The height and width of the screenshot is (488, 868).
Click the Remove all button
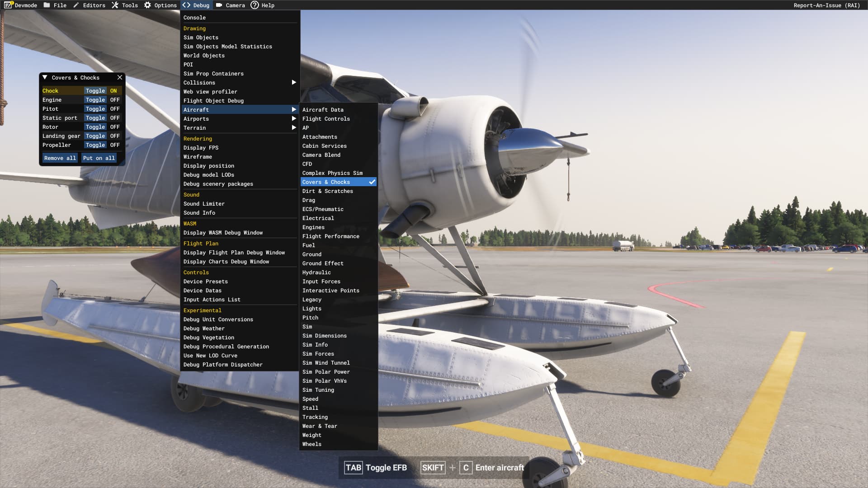(x=60, y=158)
